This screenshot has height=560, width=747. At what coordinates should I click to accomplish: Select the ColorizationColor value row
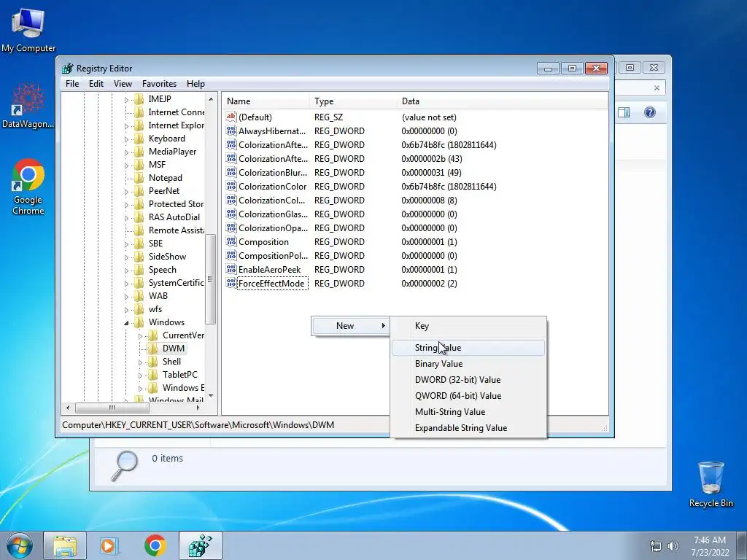(414, 187)
